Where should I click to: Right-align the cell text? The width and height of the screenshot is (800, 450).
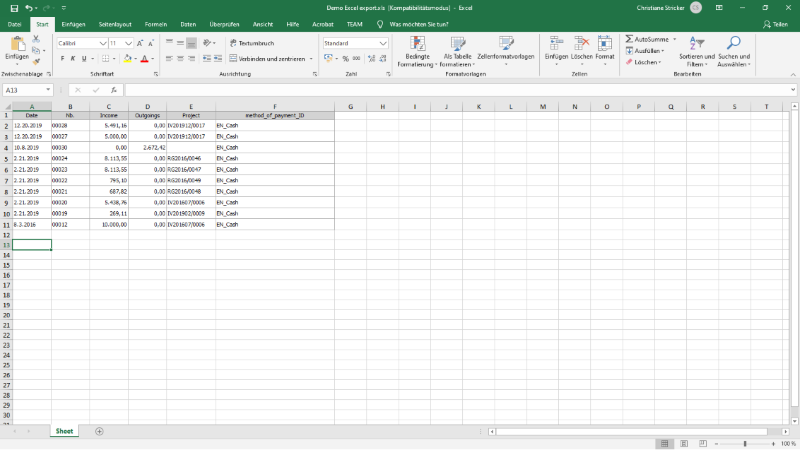(191, 59)
